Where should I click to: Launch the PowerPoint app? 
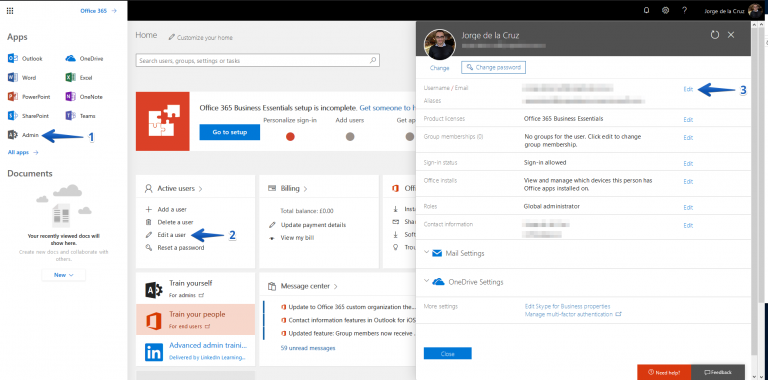pyautogui.click(x=13, y=96)
